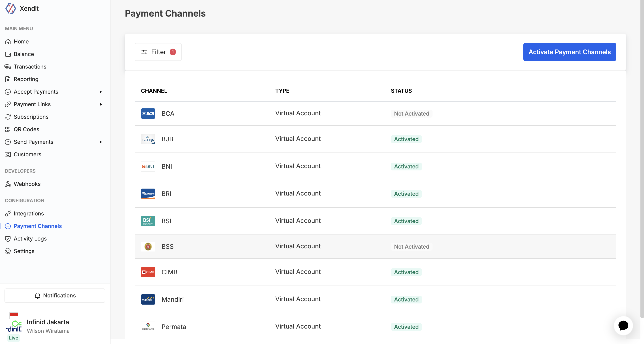The image size is (644, 344).
Task: Click the CIMB bank logo
Action: 148,272
